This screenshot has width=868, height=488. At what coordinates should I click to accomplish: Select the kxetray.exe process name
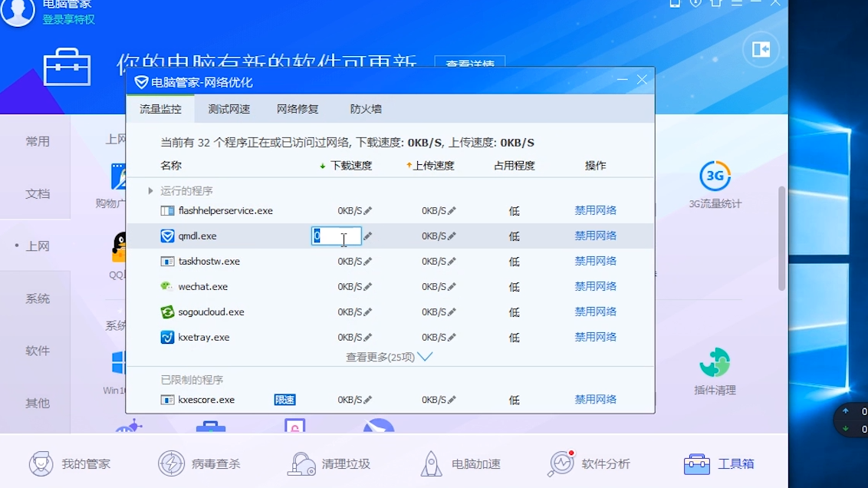click(204, 338)
